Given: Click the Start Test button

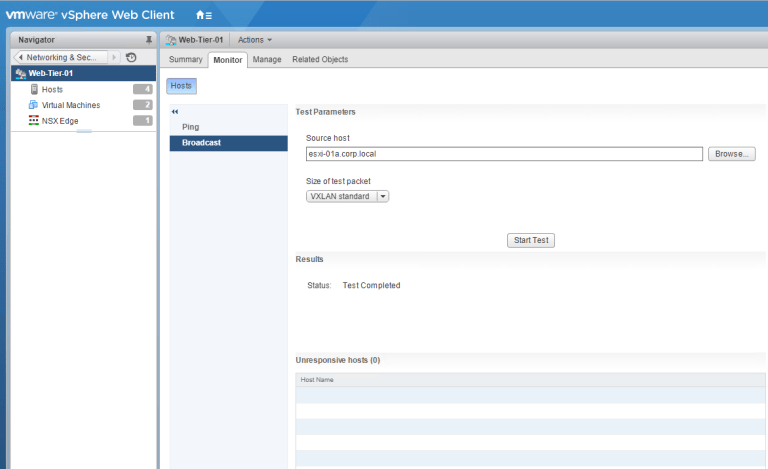Looking at the screenshot, I should coord(531,240).
